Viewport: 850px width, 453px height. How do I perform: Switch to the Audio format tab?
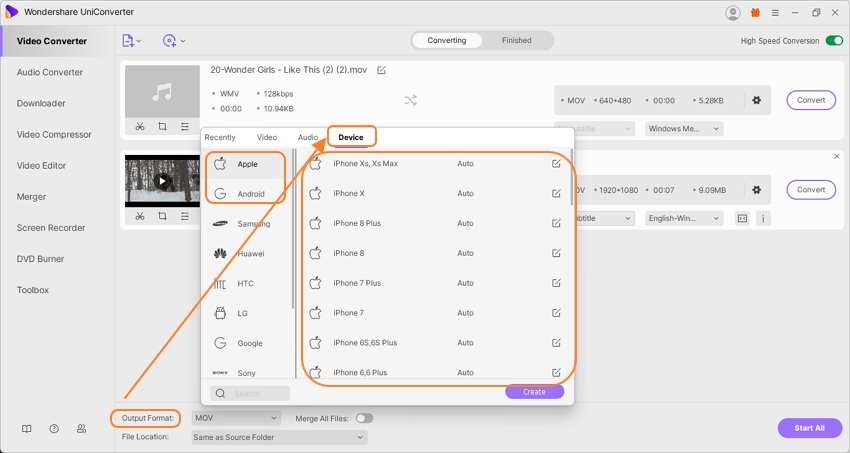tap(308, 138)
